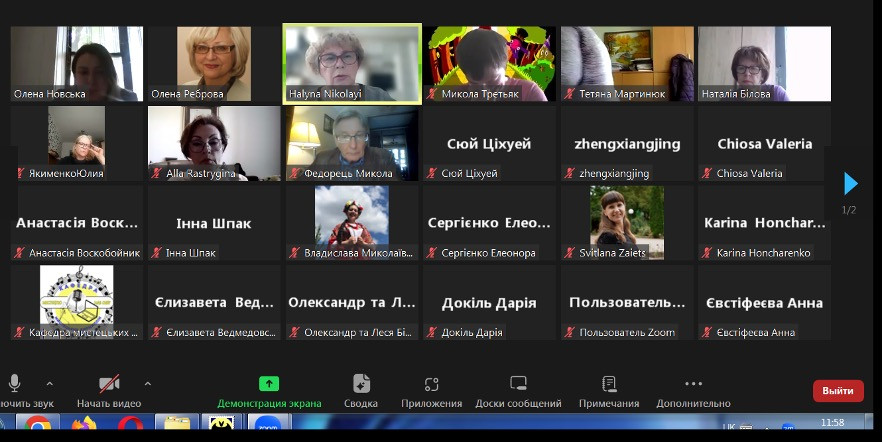The height and width of the screenshot is (442, 882).
Task: Click muted mic icon on Chiosa Valeria
Action: click(707, 173)
